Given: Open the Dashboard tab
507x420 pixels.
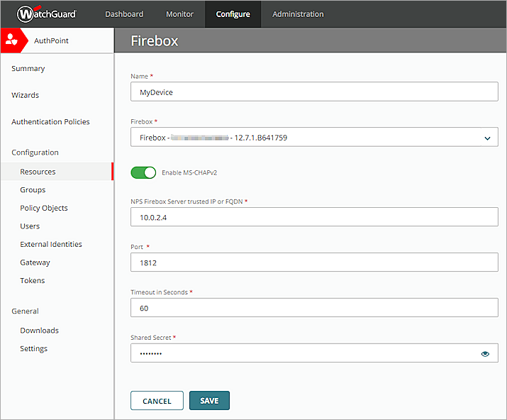Looking at the screenshot, I should coord(124,14).
